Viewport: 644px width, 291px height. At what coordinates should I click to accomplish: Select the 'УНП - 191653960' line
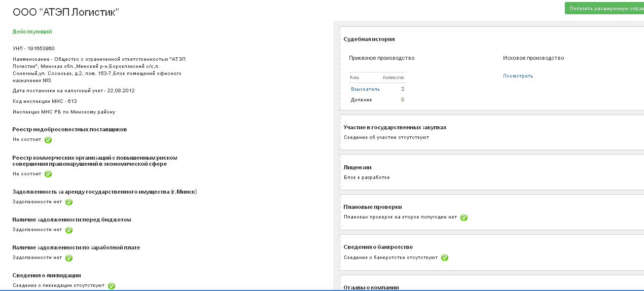point(33,49)
